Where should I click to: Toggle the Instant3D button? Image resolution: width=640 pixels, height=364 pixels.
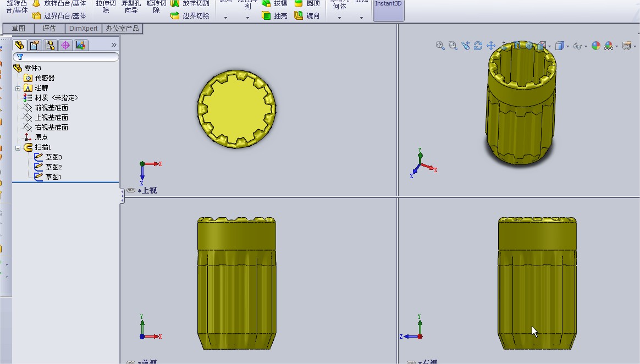pos(389,10)
